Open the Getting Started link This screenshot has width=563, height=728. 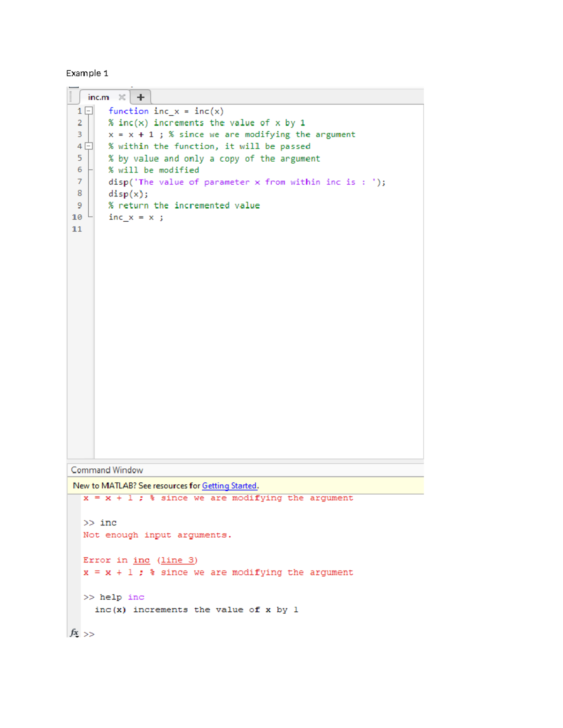[x=229, y=486]
